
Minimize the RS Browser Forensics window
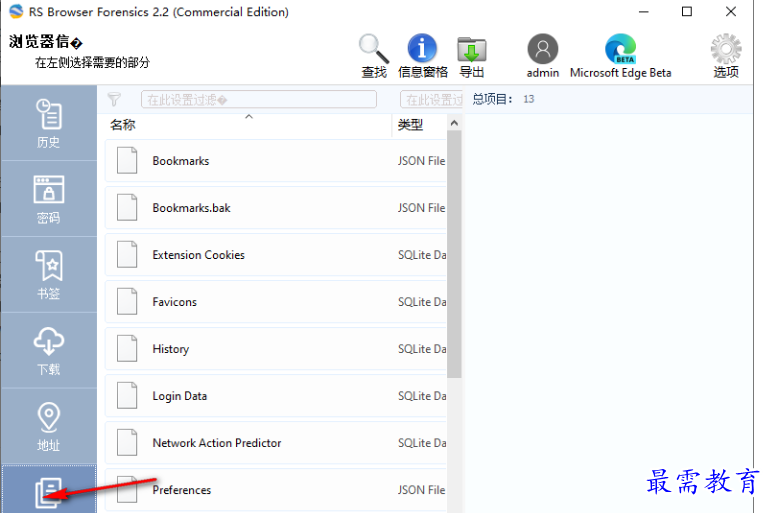pyautogui.click(x=644, y=12)
